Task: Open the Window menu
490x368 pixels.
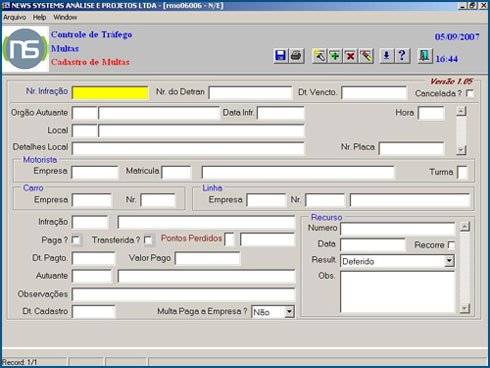Action: click(x=65, y=17)
